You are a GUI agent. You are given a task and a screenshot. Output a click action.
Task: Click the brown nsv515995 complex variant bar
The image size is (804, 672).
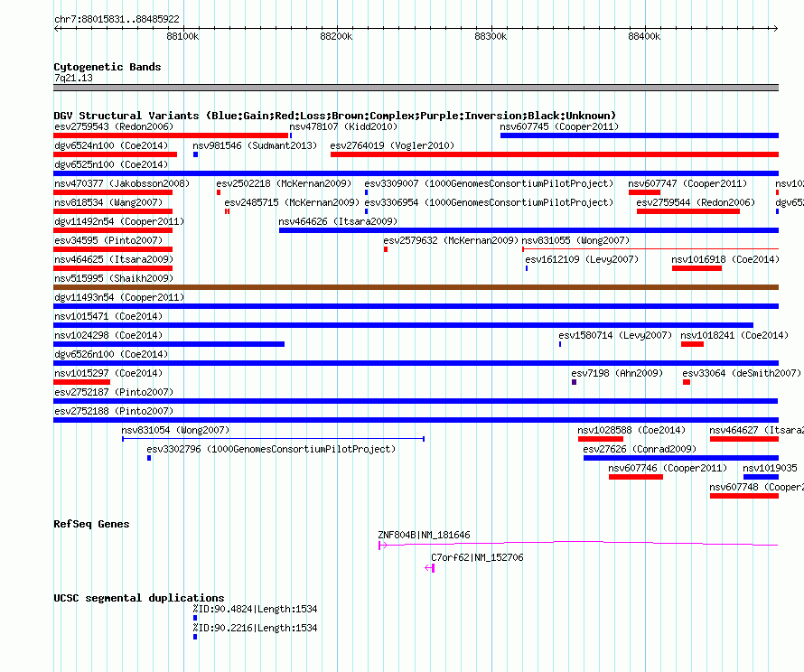416,287
